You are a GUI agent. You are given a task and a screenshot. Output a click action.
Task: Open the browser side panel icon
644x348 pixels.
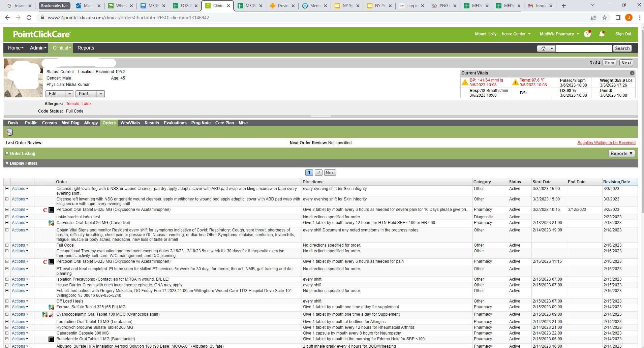click(618, 18)
